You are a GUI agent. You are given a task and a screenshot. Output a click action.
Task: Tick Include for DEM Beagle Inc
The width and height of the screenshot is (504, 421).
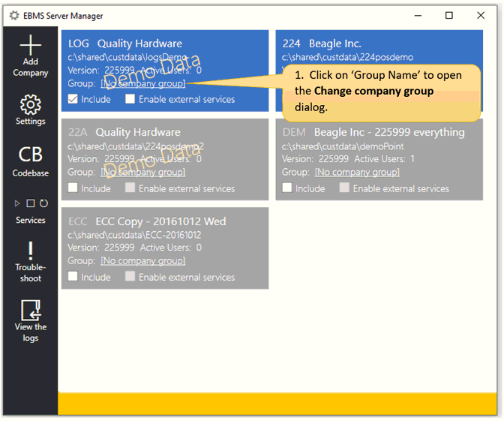287,188
